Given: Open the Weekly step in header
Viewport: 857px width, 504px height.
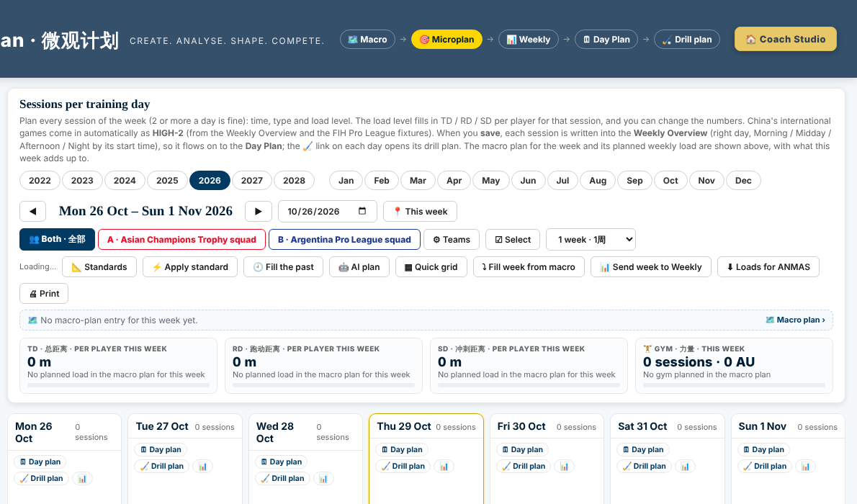Looking at the screenshot, I should tap(529, 40).
